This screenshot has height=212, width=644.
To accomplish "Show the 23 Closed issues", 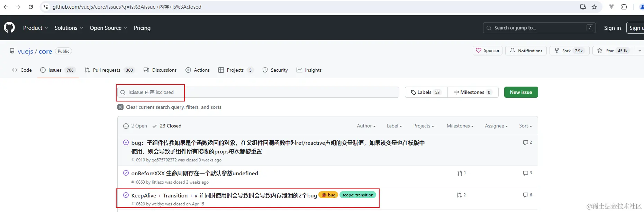I will coord(167,126).
